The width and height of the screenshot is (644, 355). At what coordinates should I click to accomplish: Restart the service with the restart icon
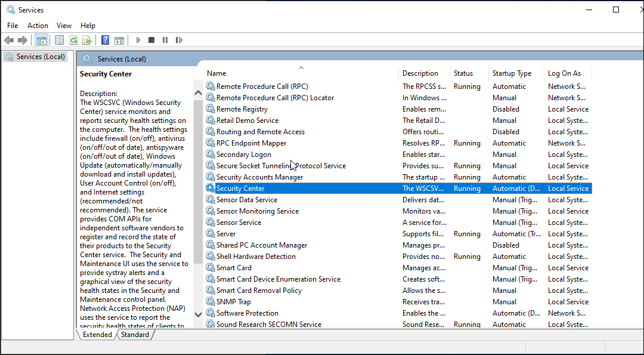pyautogui.click(x=179, y=40)
